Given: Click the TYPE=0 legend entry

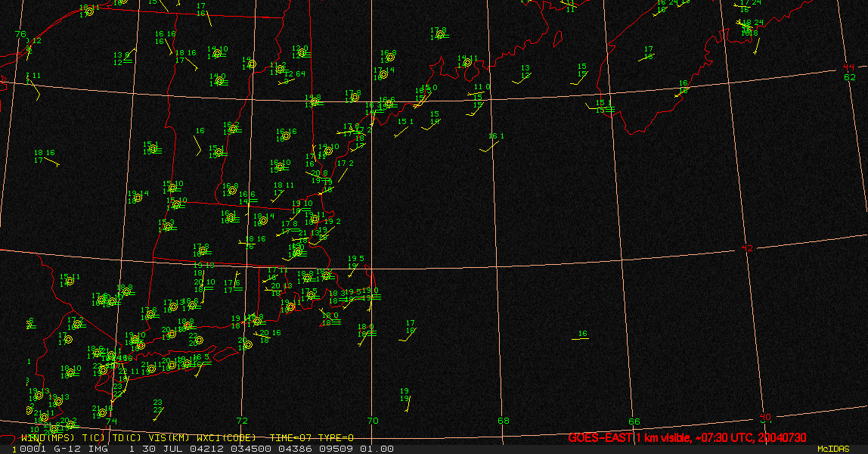Looking at the screenshot, I should pyautogui.click(x=336, y=438).
